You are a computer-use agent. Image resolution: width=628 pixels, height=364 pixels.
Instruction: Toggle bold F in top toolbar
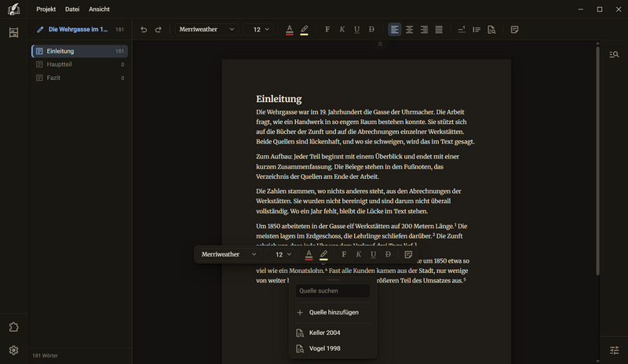coord(327,30)
